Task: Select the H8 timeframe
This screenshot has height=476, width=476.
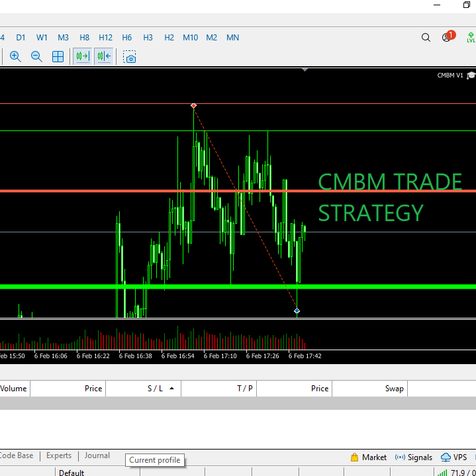Action: [84, 38]
